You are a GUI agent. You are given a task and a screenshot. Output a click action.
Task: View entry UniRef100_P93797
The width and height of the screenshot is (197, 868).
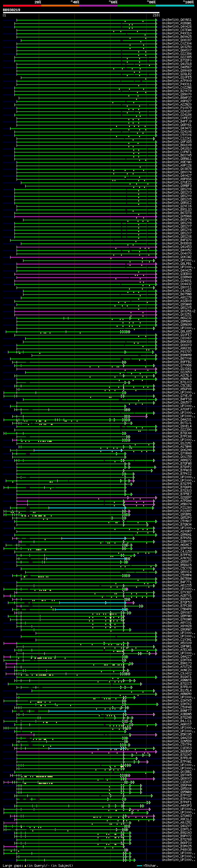[x=176, y=352]
